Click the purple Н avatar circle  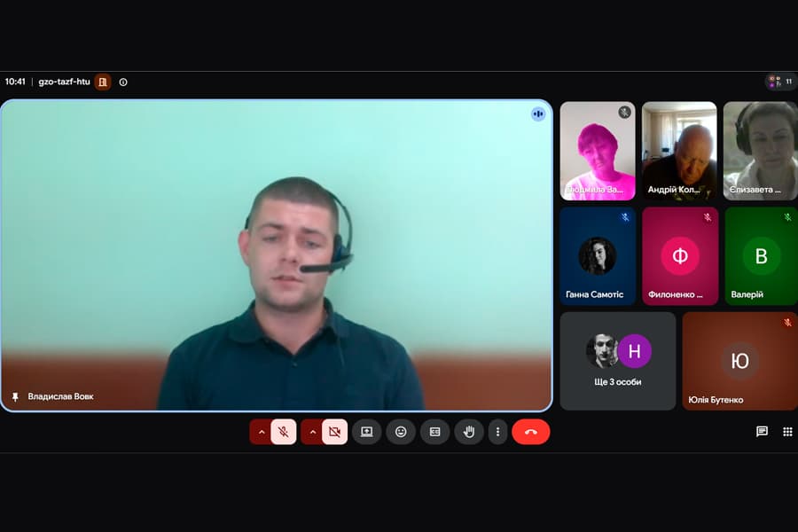(635, 351)
